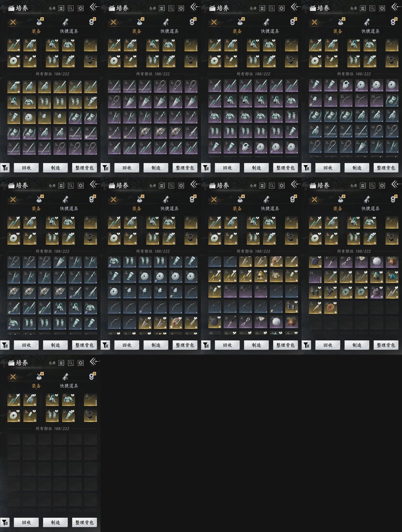Open 仓库 storage icon in the empty-grid panel
The image size is (402, 532).
(x=61, y=363)
